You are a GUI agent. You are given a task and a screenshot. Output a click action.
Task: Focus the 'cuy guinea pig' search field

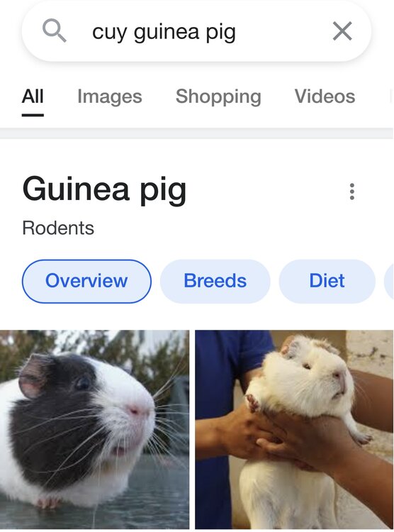[196, 31]
